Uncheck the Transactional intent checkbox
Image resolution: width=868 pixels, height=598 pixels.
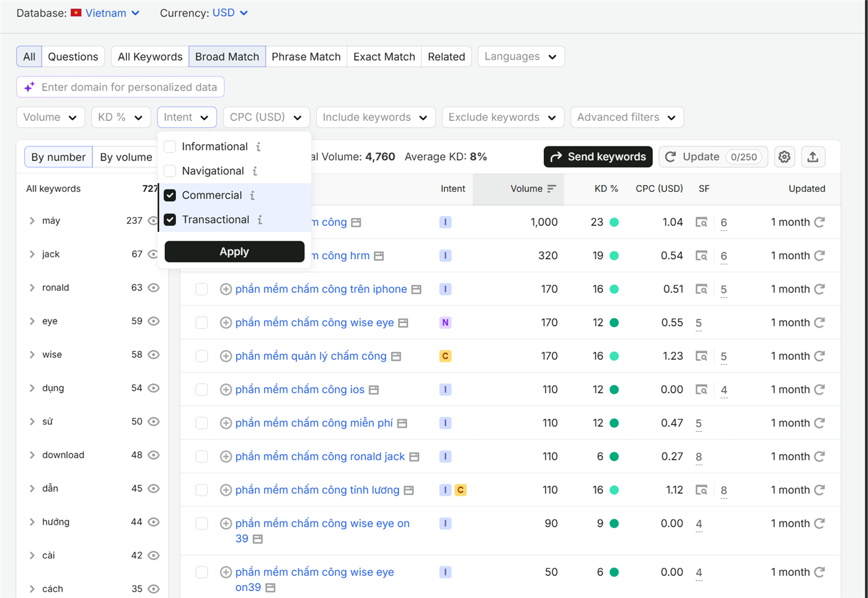tap(170, 220)
